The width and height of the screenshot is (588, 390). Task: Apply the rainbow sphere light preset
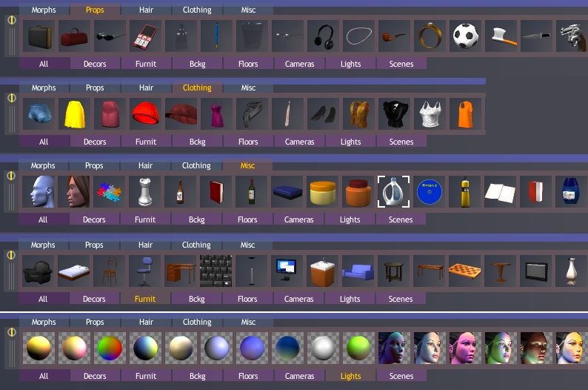point(110,348)
